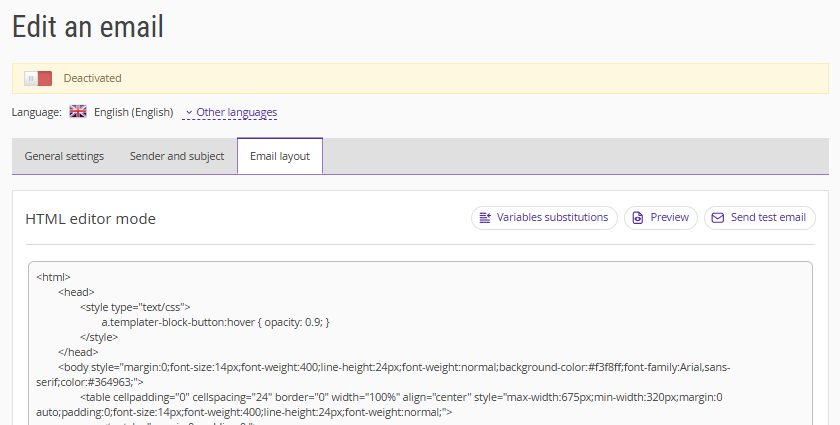Switch to the General settings tab
Image resolution: width=840 pixels, height=425 pixels.
tap(64, 156)
